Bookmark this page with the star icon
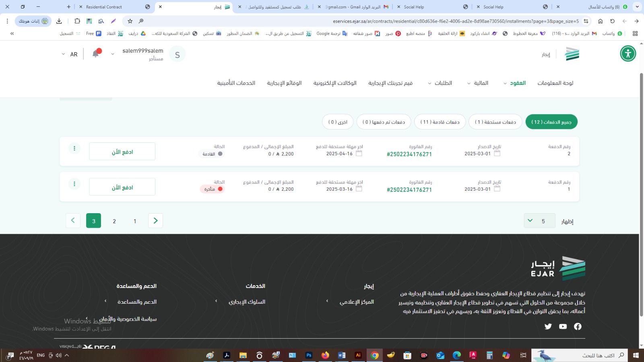The image size is (644, 362). pos(130,21)
